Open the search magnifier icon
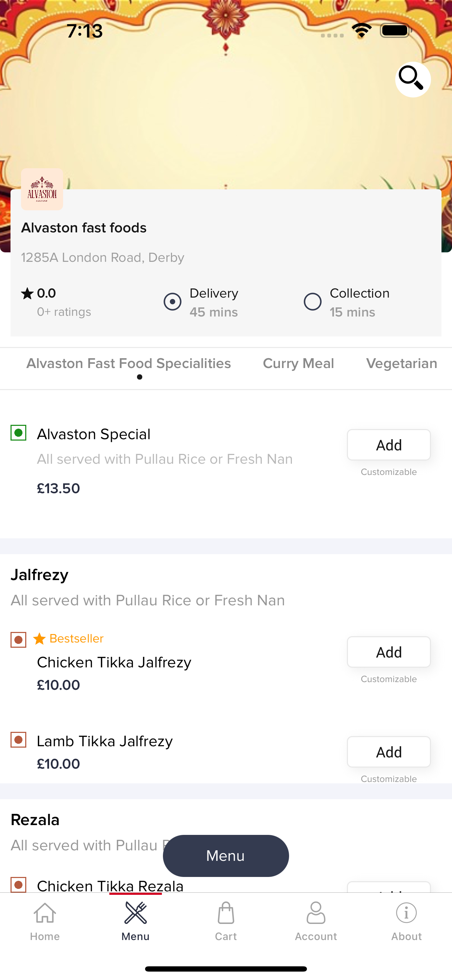452x980 pixels. [x=412, y=79]
